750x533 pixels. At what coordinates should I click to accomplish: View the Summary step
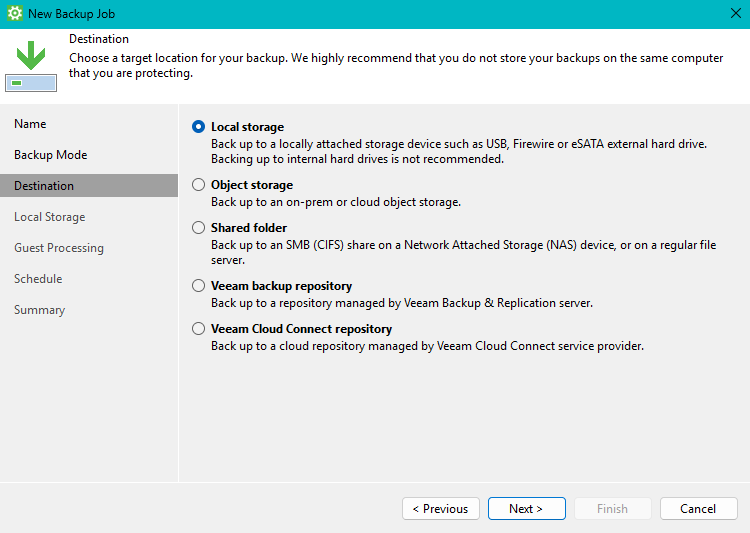[39, 310]
